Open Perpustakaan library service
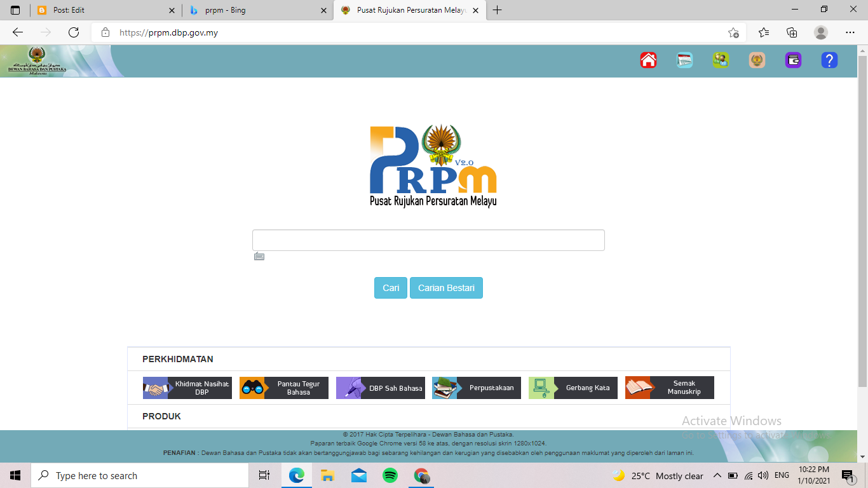This screenshot has width=868, height=488. pos(477,388)
